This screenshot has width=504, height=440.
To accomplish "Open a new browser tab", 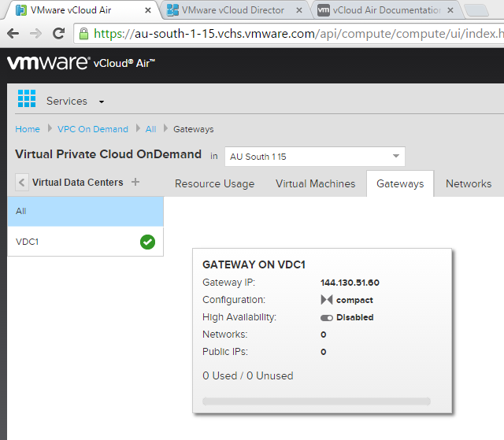I will click(477, 10).
